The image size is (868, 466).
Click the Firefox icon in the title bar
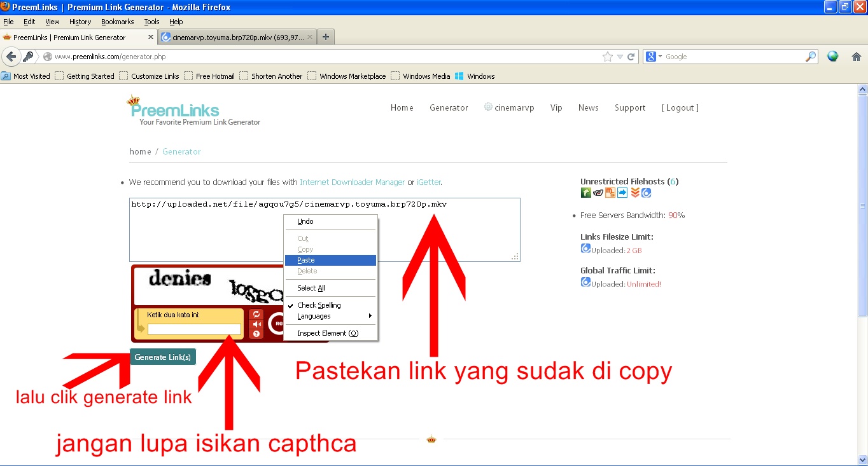(6, 7)
